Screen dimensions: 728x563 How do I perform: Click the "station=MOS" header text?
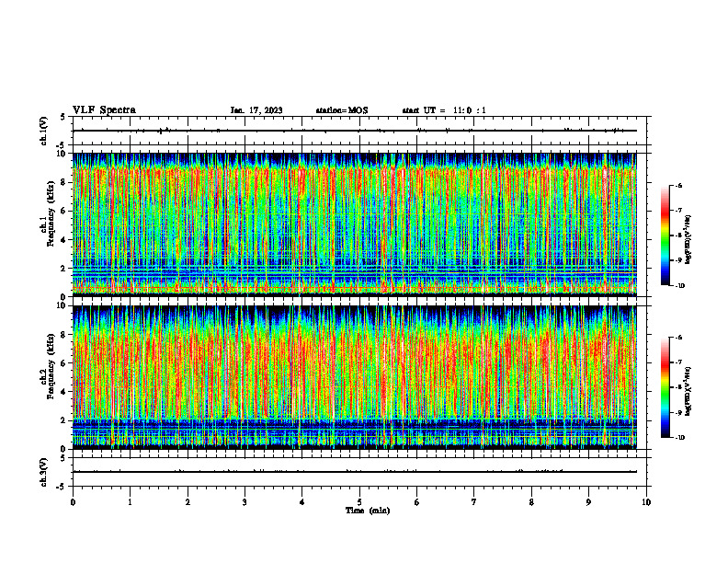[342, 110]
